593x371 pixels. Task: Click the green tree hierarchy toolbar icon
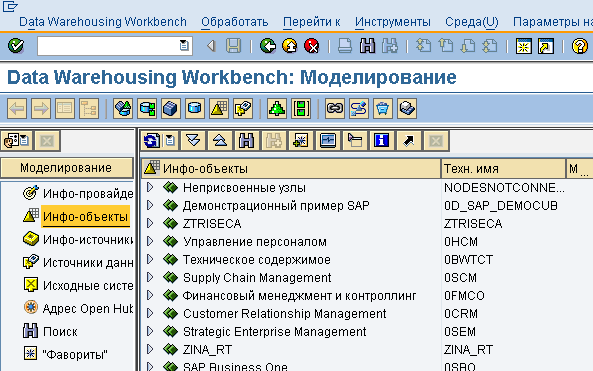click(277, 109)
